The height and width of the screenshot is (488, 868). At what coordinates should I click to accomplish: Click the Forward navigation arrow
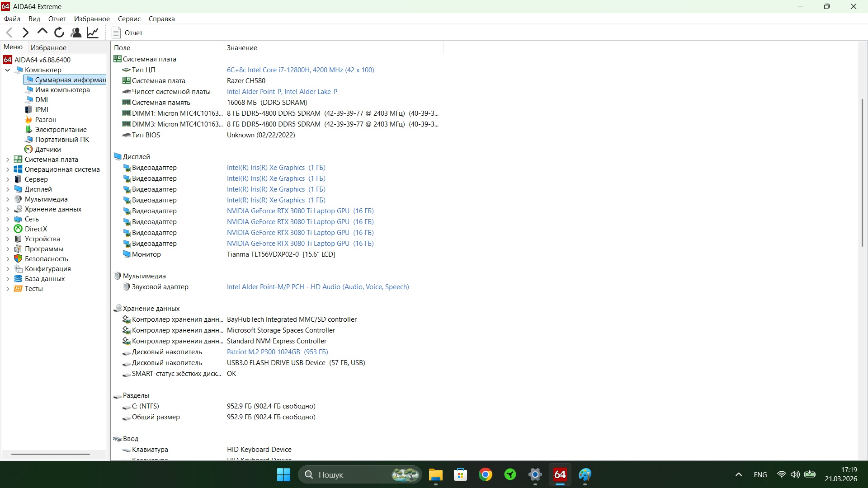tap(26, 33)
